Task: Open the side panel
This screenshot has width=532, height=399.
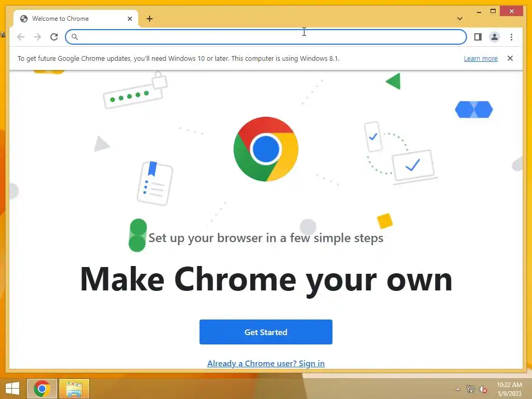Action: pyautogui.click(x=478, y=37)
